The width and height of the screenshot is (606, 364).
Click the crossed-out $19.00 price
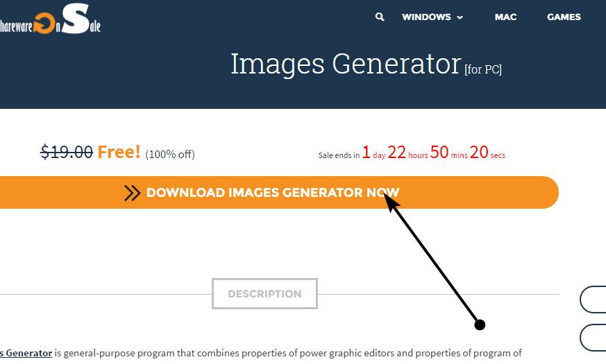click(67, 152)
